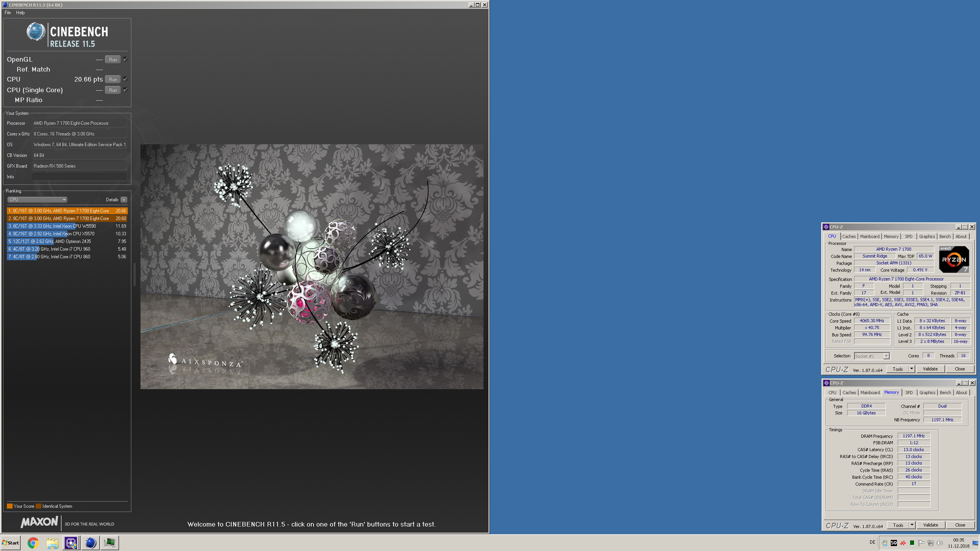Click the Your Score orange legend swatch
The image size is (980, 551).
[x=10, y=506]
